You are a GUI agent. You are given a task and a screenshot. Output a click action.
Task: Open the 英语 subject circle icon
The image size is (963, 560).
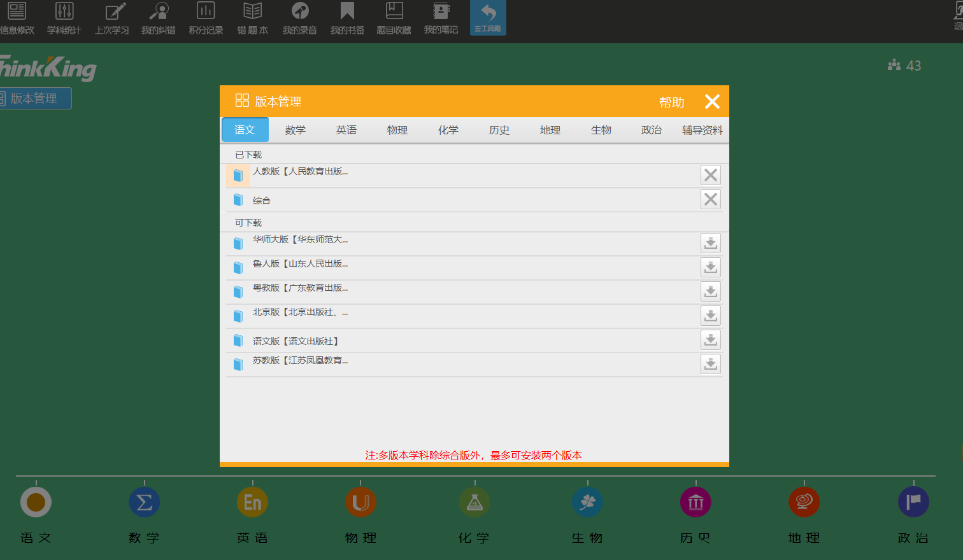[252, 503]
